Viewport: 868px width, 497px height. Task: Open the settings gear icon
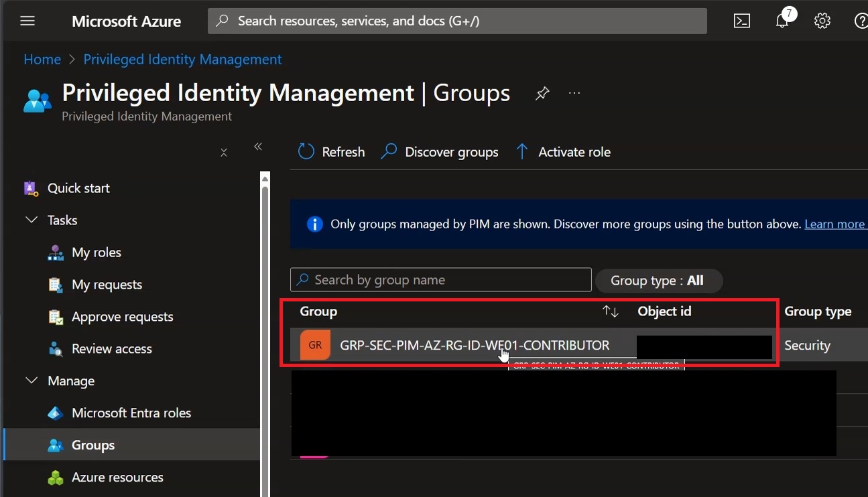tap(822, 21)
